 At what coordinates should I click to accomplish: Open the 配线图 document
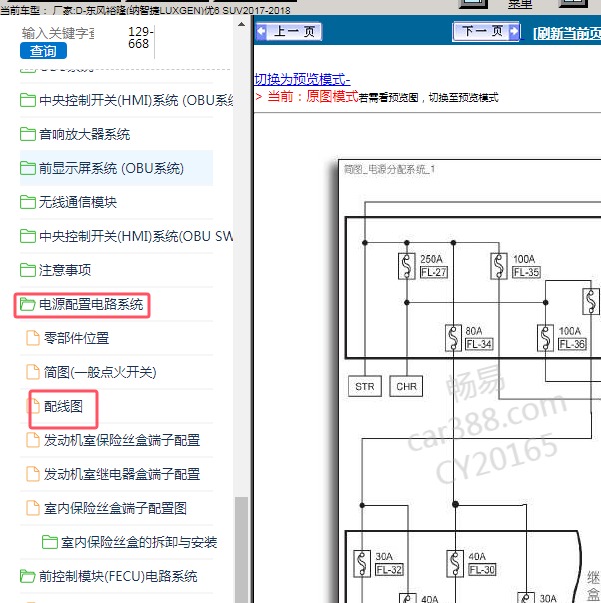tap(55, 406)
